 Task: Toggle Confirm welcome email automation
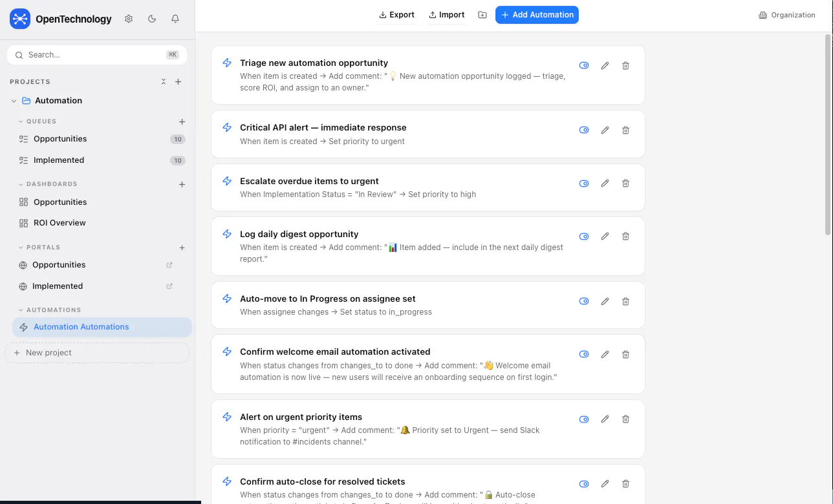(x=584, y=354)
